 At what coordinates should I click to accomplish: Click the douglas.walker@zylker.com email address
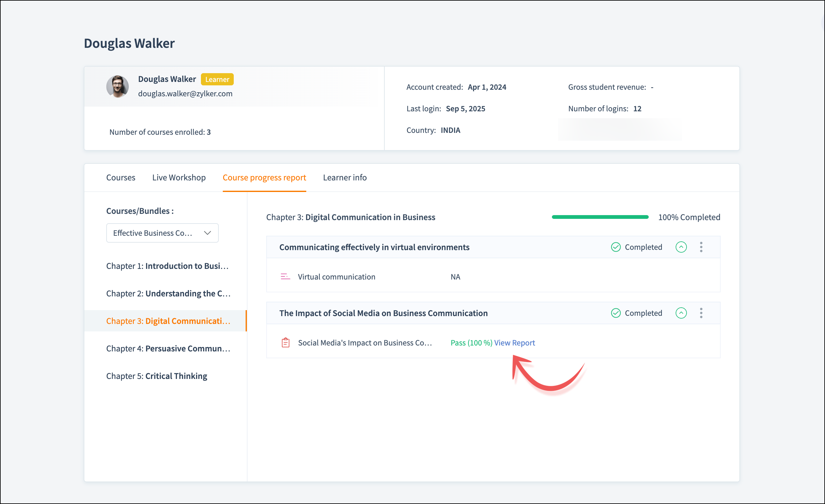(x=185, y=94)
